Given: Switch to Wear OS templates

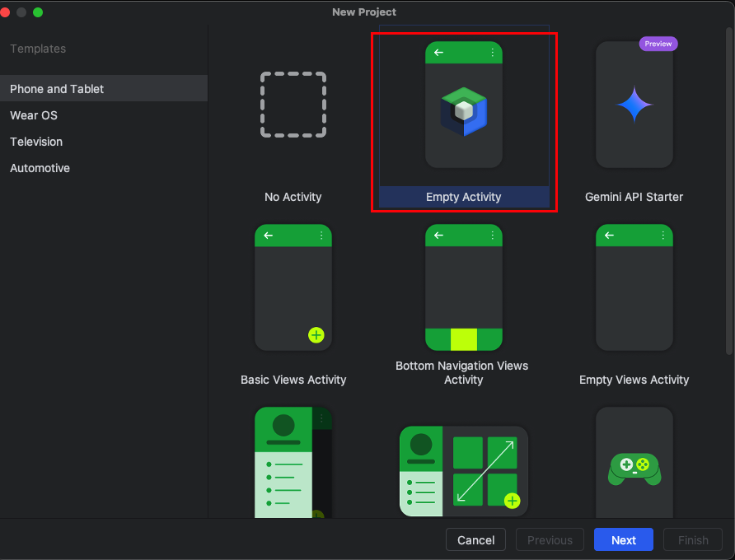Looking at the screenshot, I should (34, 115).
